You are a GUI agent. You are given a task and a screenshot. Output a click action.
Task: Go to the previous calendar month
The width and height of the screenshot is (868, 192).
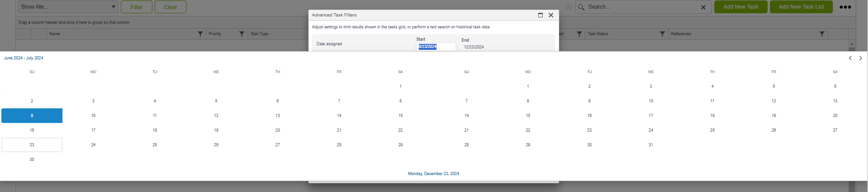[850, 58]
